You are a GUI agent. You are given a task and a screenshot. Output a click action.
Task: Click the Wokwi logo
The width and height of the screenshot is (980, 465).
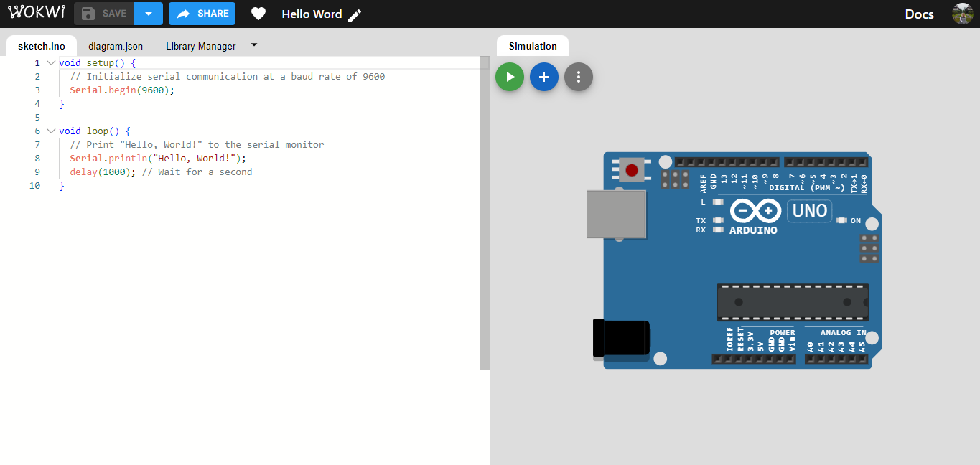37,14
